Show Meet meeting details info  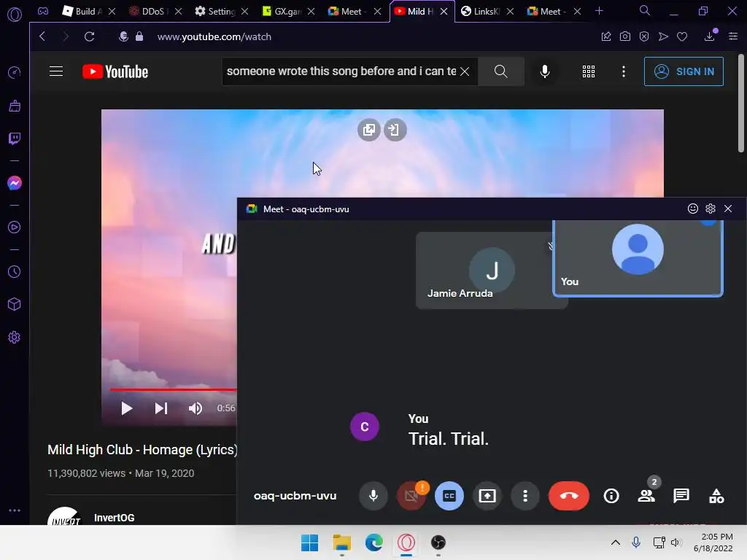(611, 496)
